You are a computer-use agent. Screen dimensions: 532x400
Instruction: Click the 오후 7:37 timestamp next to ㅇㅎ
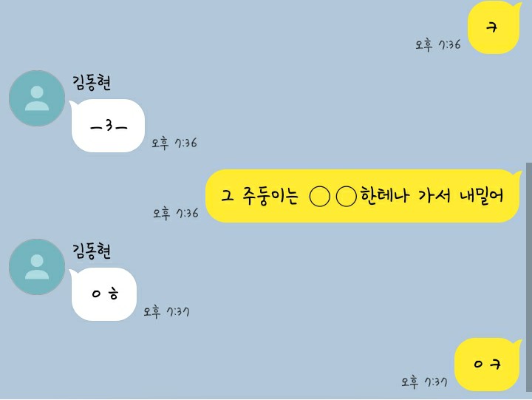[166, 311]
